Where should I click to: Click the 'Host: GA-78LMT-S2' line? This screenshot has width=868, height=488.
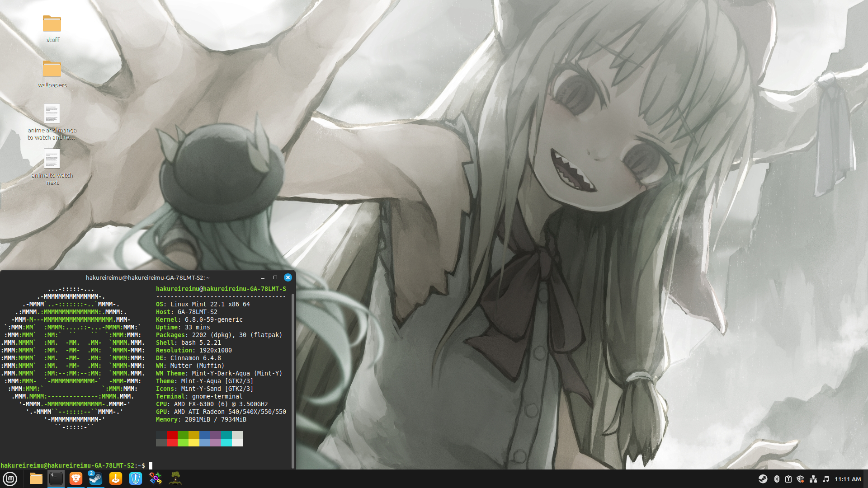(x=187, y=312)
